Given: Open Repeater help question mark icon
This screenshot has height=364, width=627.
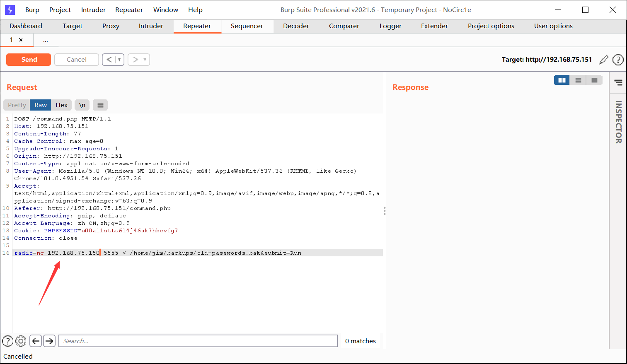Looking at the screenshot, I should pos(618,60).
